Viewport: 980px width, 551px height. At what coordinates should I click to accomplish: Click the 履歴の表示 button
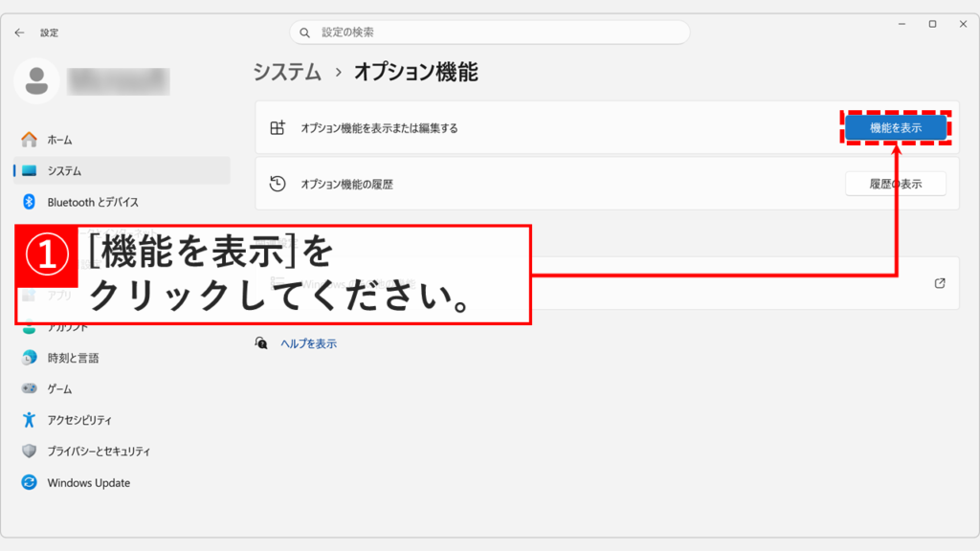point(896,184)
